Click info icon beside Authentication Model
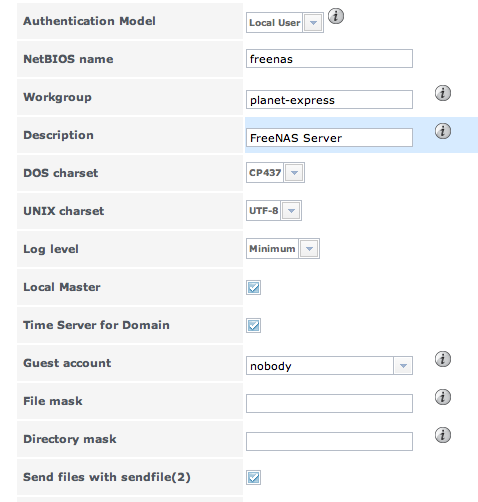The image size is (478, 502). click(x=336, y=16)
